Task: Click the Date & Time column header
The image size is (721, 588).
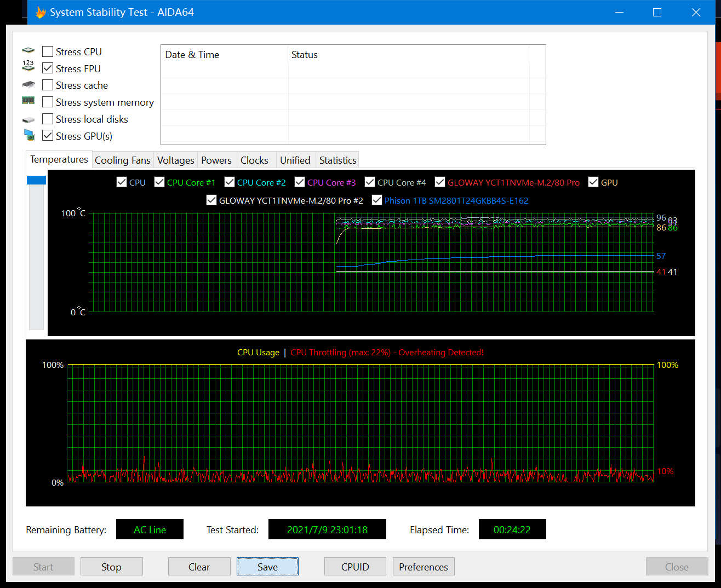Action: point(225,55)
